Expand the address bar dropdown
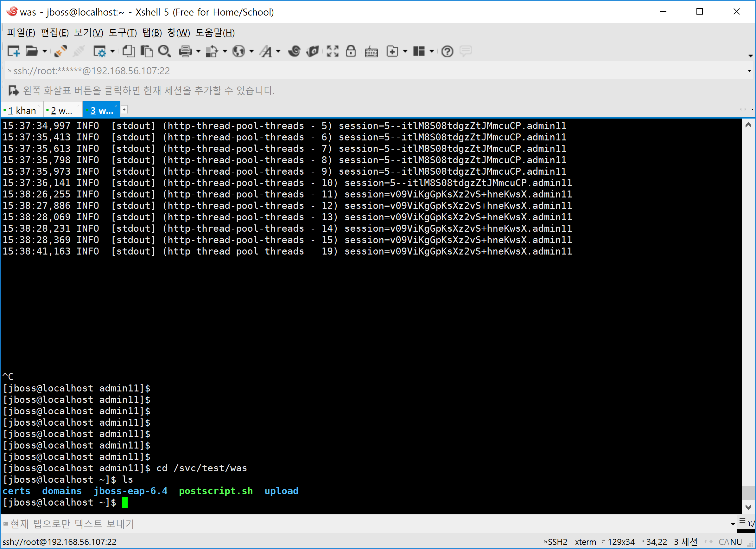This screenshot has height=549, width=756. (x=749, y=71)
